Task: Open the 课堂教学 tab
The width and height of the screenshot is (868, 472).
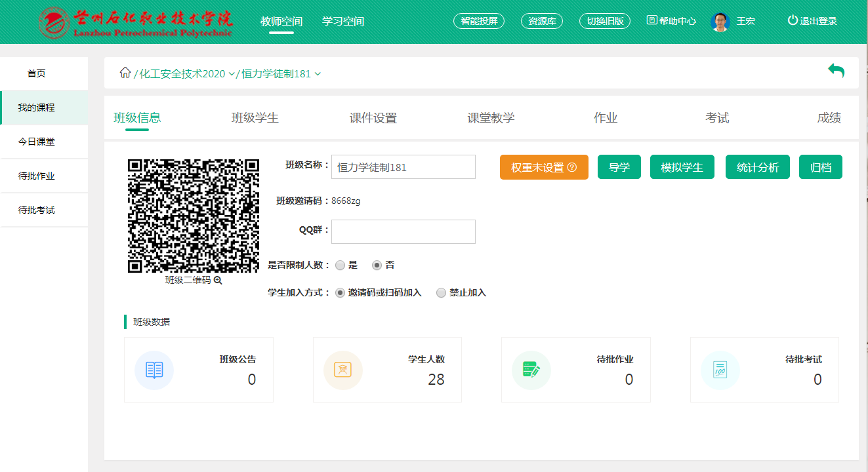Action: 491,118
